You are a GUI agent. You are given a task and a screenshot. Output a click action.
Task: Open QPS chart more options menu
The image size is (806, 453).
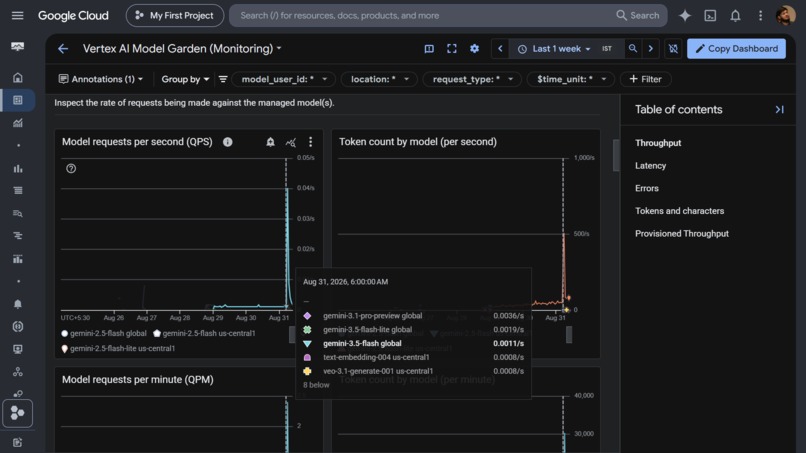coord(310,142)
